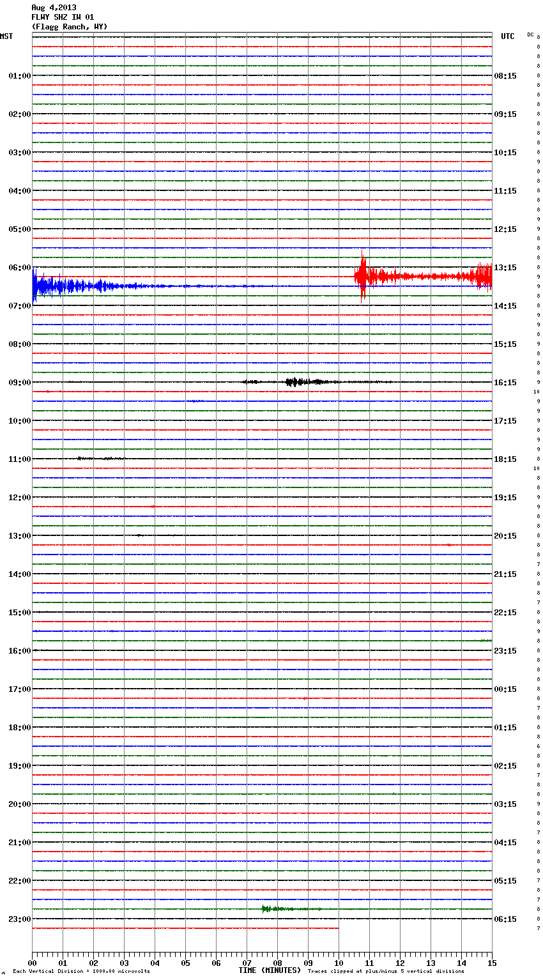Click the DC column header

tap(530, 34)
